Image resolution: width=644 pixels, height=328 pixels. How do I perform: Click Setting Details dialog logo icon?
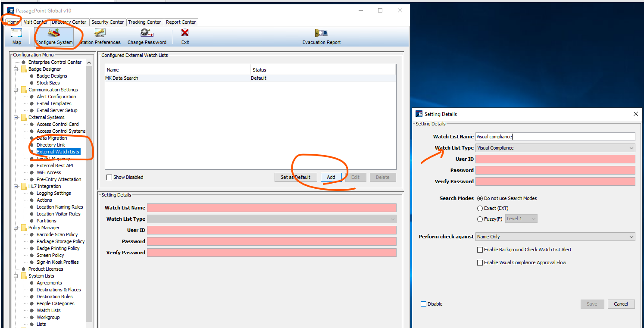tap(419, 114)
